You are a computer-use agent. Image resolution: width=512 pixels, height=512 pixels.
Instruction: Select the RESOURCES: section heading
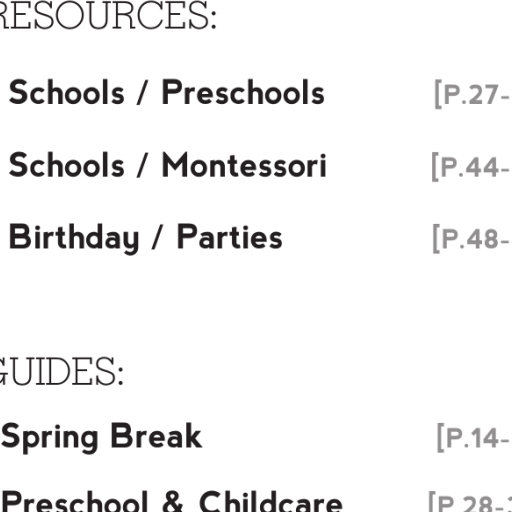coord(108,15)
